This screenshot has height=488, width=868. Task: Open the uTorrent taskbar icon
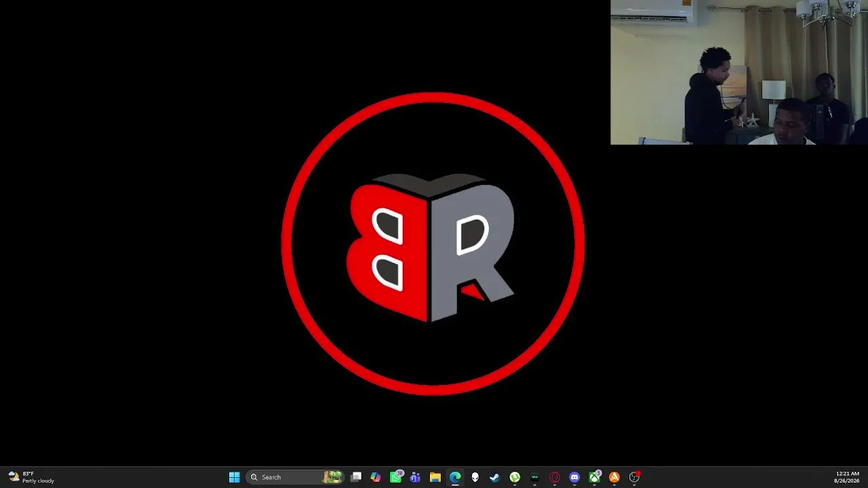click(x=515, y=477)
